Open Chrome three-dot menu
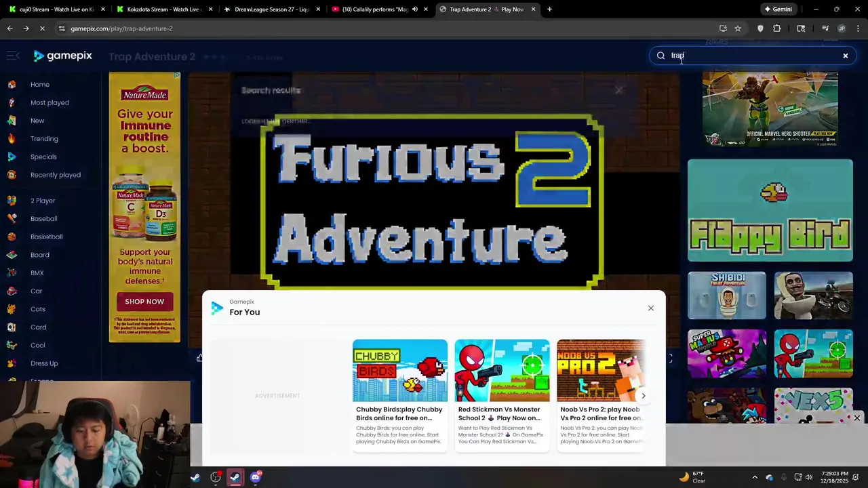The image size is (868, 488). point(859,28)
